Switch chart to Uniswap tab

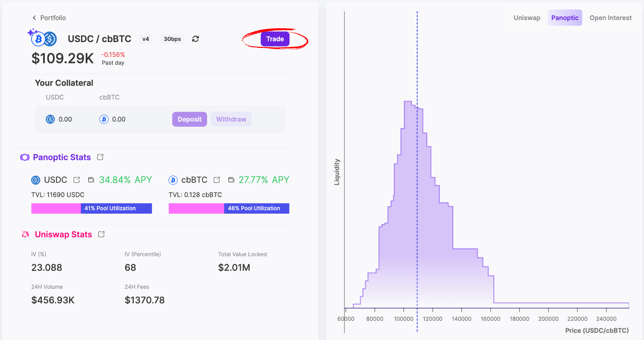coord(527,18)
